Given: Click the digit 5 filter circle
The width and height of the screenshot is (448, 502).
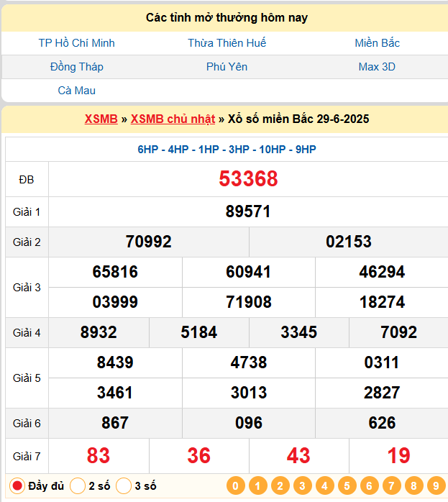Looking at the screenshot, I should 347,485.
